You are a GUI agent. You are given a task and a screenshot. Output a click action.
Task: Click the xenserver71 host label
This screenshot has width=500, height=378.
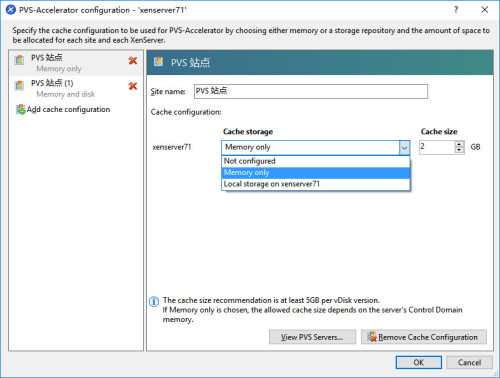pyautogui.click(x=172, y=147)
